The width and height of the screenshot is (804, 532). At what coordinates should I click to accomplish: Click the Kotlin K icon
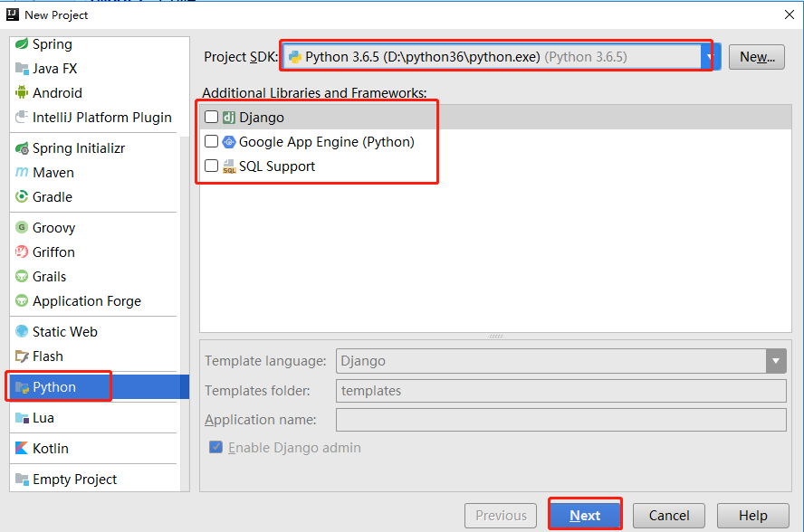(x=22, y=449)
